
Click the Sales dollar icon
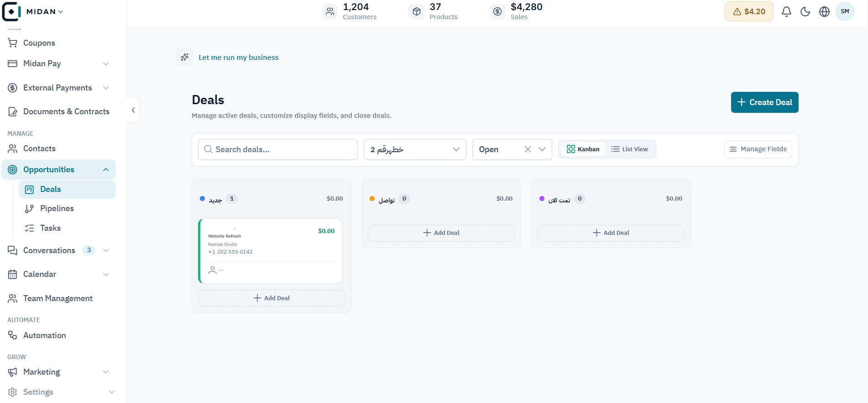(497, 11)
